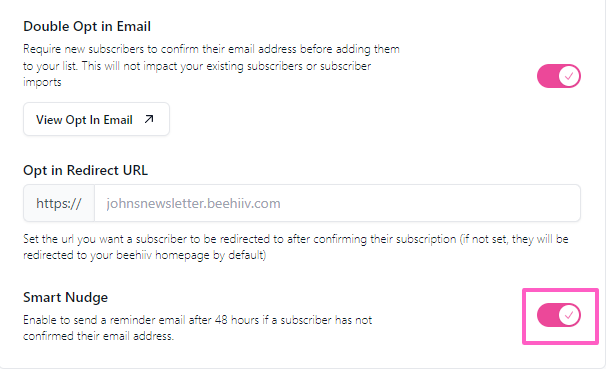Click the redirect URL help text below input
606x369 pixels.
point(296,247)
